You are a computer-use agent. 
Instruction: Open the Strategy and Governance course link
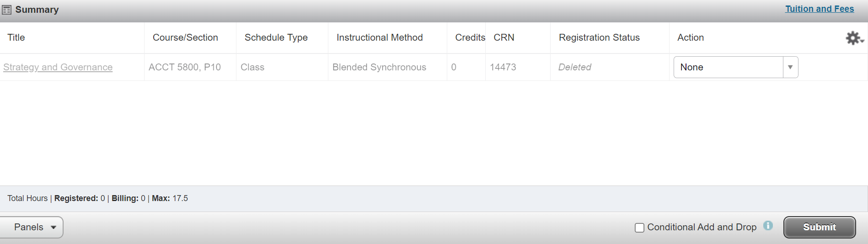pyautogui.click(x=58, y=67)
